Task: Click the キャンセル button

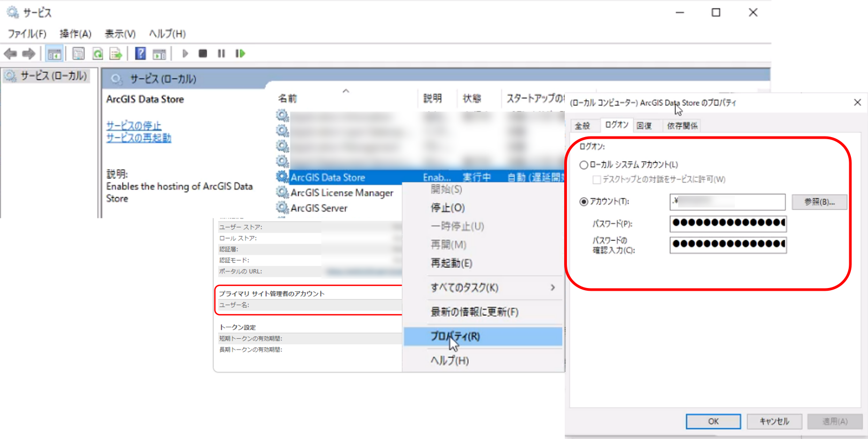Action: pos(774,421)
